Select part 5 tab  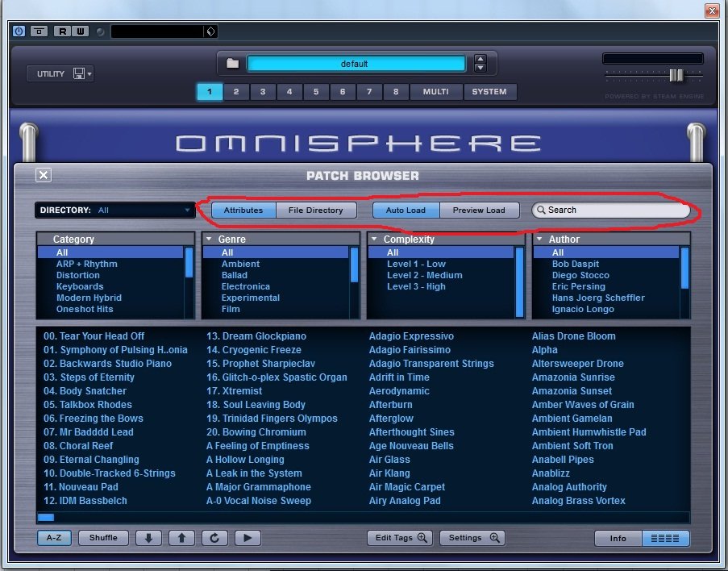click(x=316, y=91)
